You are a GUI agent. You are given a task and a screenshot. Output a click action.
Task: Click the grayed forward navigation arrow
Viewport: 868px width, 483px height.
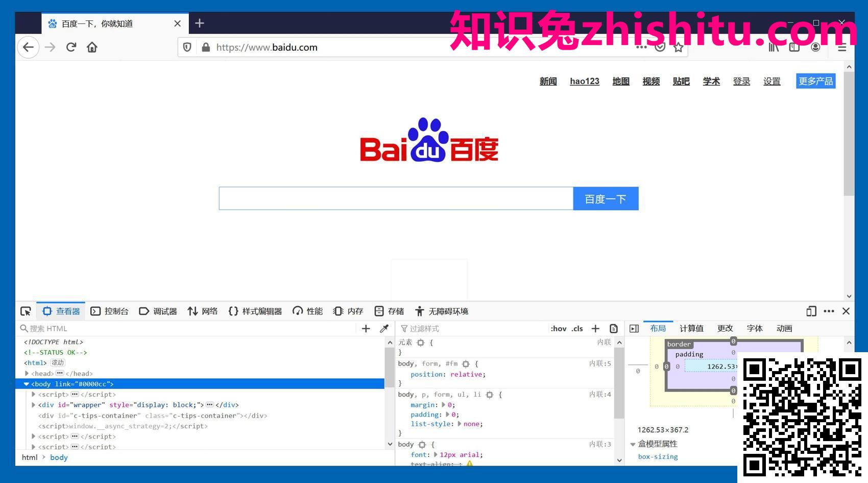50,48
